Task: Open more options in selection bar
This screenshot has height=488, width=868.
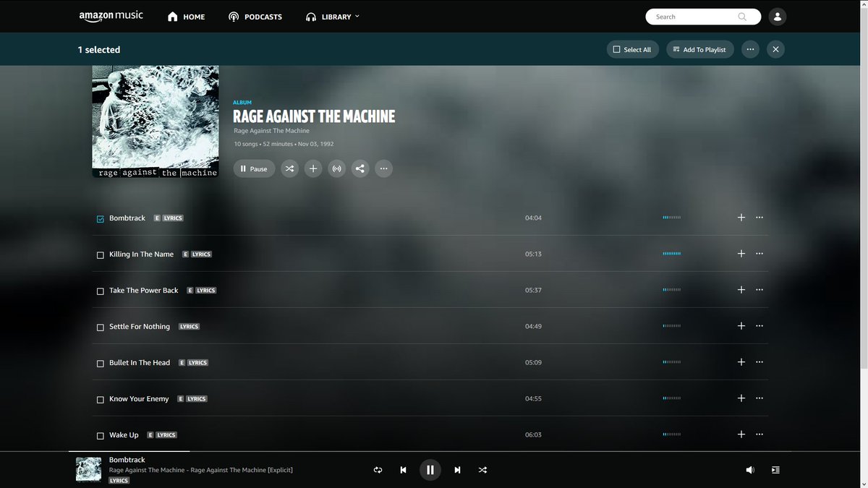Action: click(x=750, y=49)
